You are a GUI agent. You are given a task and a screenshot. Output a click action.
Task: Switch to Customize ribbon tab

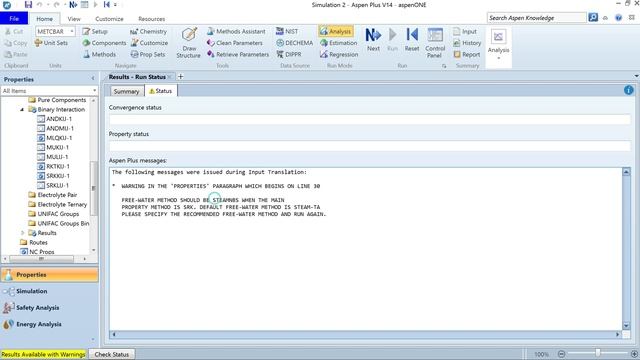[109, 19]
